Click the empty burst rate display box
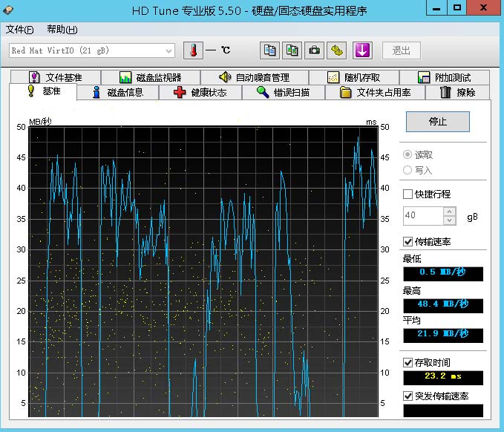 pos(443,410)
